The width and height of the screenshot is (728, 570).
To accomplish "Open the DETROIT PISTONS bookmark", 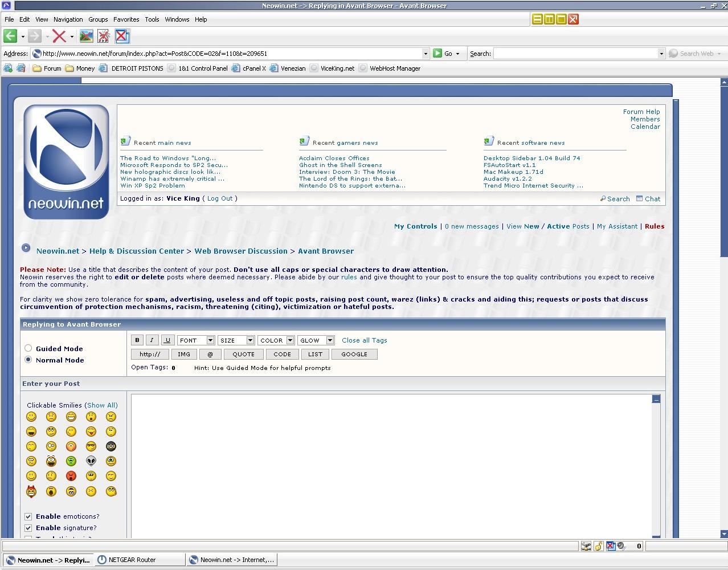I will (131, 68).
